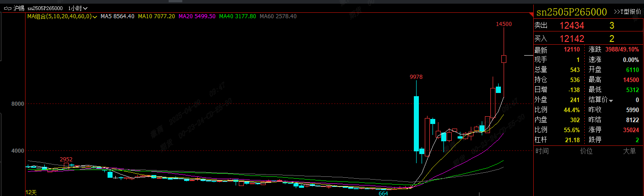644x196 pixels.
Task: Select the magenta MA20 5499.50 label
Action: (x=197, y=16)
